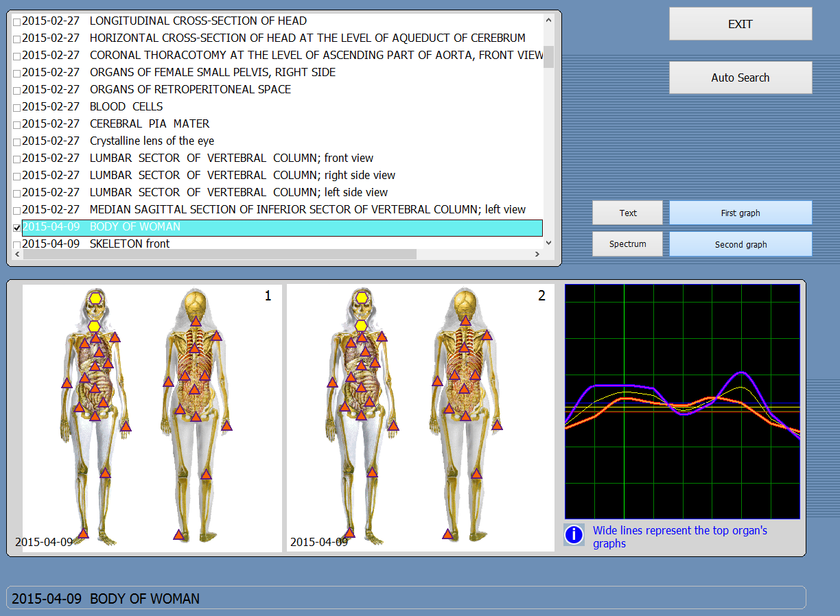Tick checkbox for Crystalline lens of the eye
This screenshot has width=840, height=616.
(17, 142)
